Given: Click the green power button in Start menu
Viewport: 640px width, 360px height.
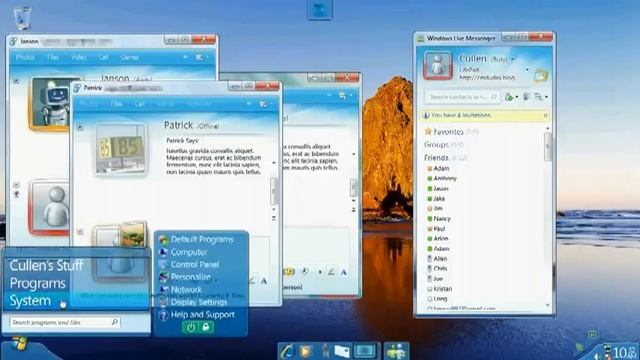Looking at the screenshot, I should (x=190, y=327).
